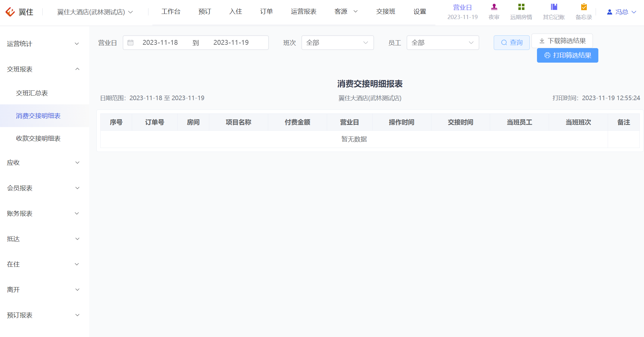The height and width of the screenshot is (337, 644).
Task: Open the 预订 top menu
Action: [x=205, y=11]
